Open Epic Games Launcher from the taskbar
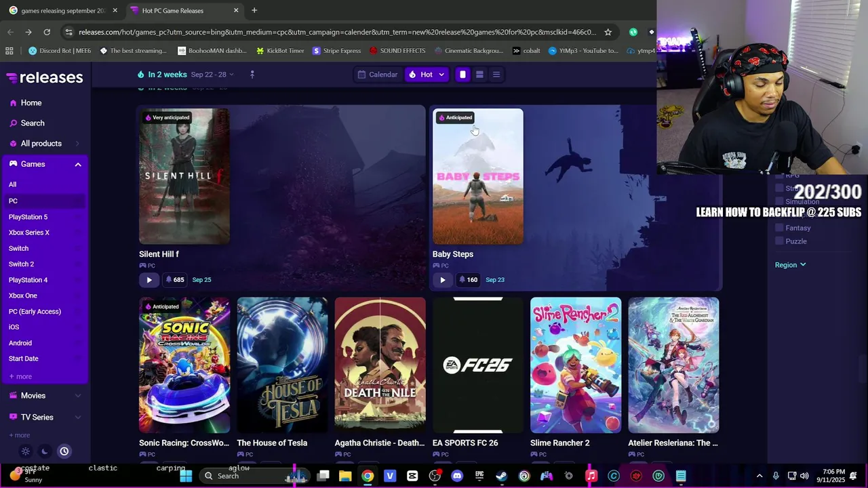Screen dimensions: 868x488 pos(479,476)
